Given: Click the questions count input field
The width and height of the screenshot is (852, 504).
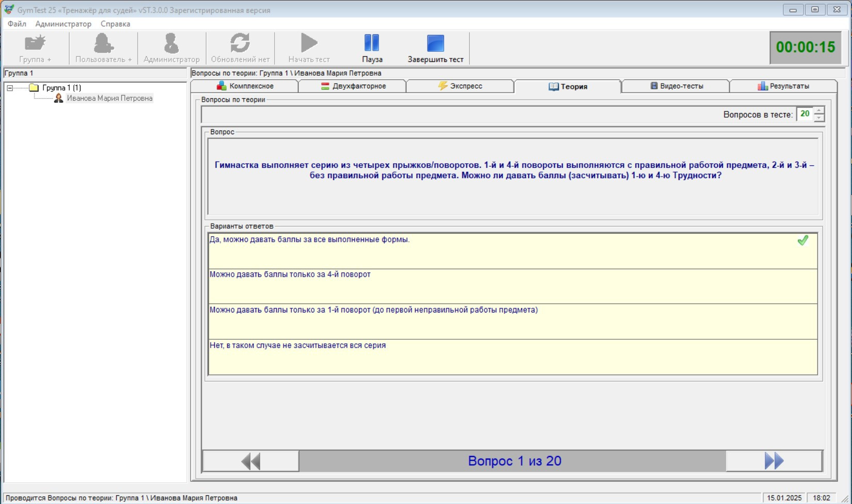Looking at the screenshot, I should [x=804, y=114].
